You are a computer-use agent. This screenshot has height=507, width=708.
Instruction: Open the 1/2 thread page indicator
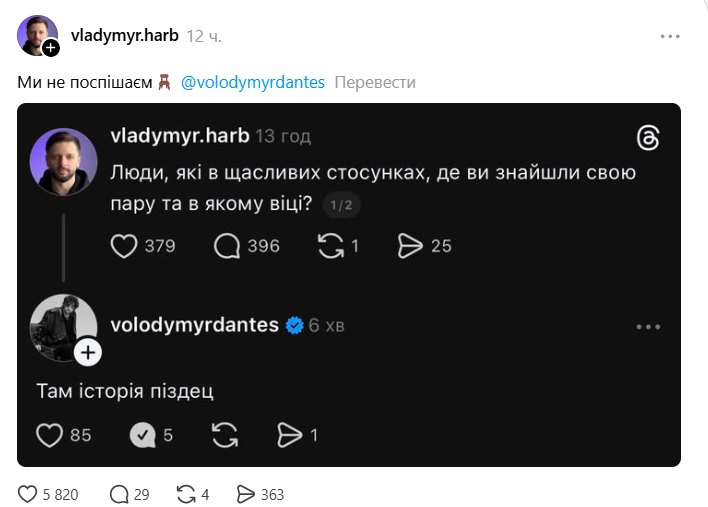point(342,206)
